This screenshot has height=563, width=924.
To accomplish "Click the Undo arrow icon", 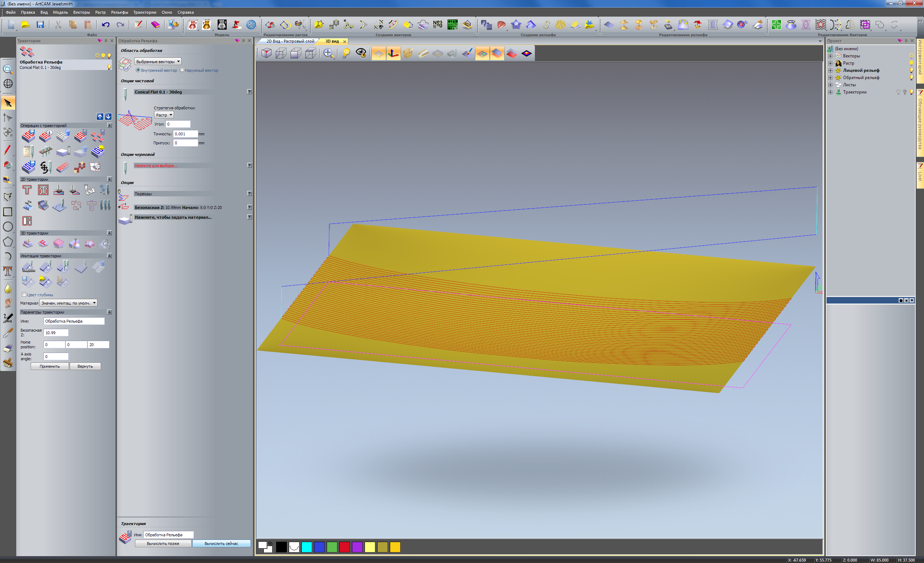I will click(x=105, y=25).
